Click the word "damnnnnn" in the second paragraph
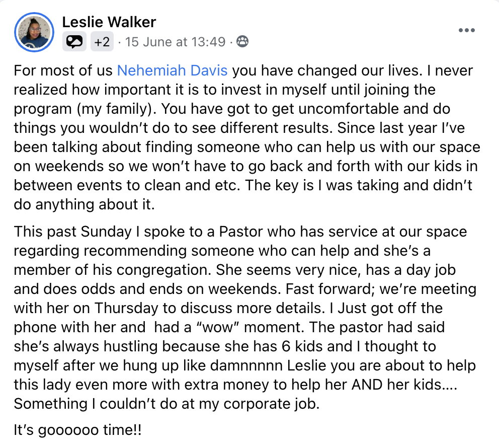 (246, 365)
